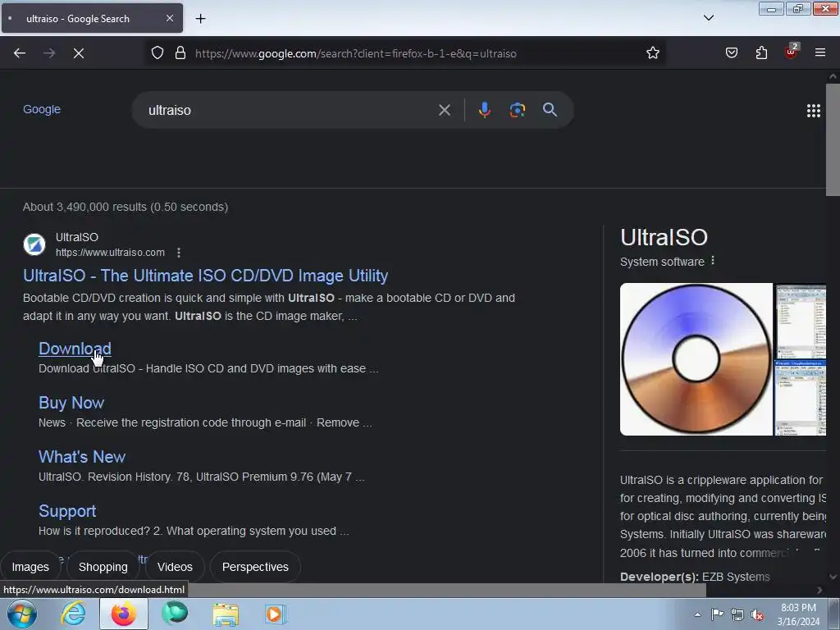Open the Extensions puzzle icon

click(x=761, y=53)
